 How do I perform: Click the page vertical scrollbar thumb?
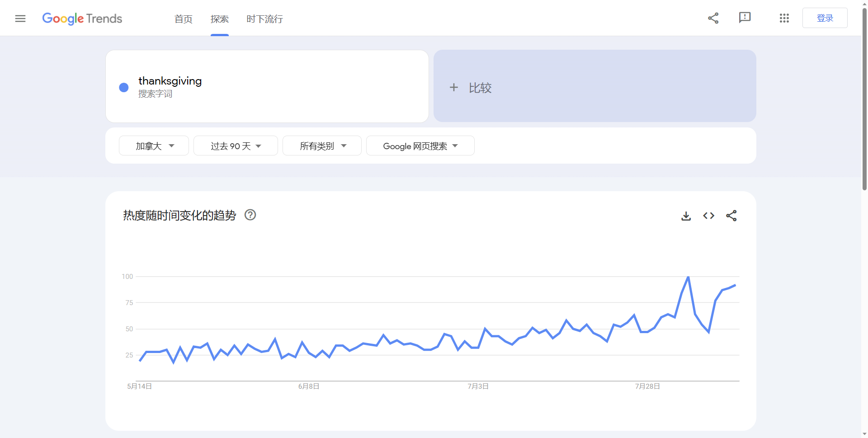[x=864, y=99]
